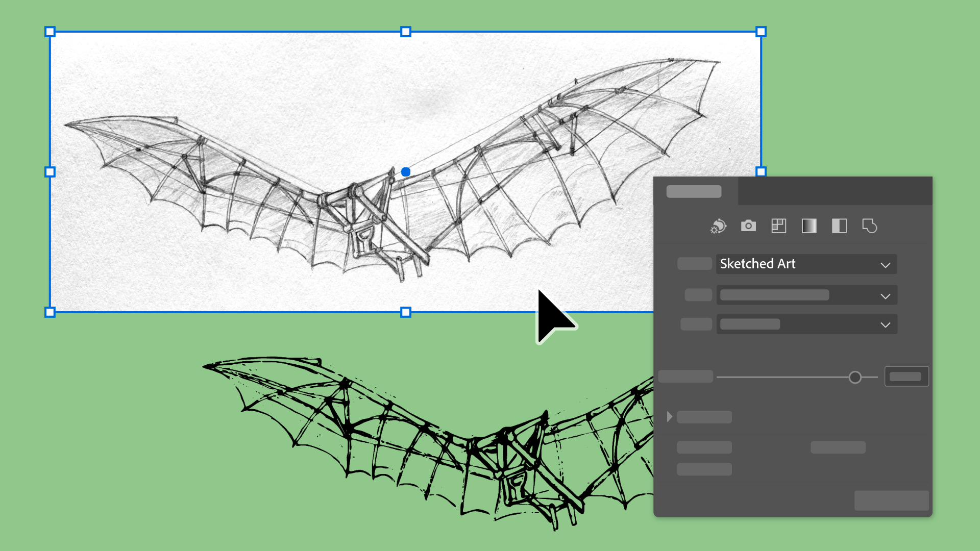Open the second dropdown below Sketched Art
The height and width of the screenshot is (551, 980).
(806, 295)
